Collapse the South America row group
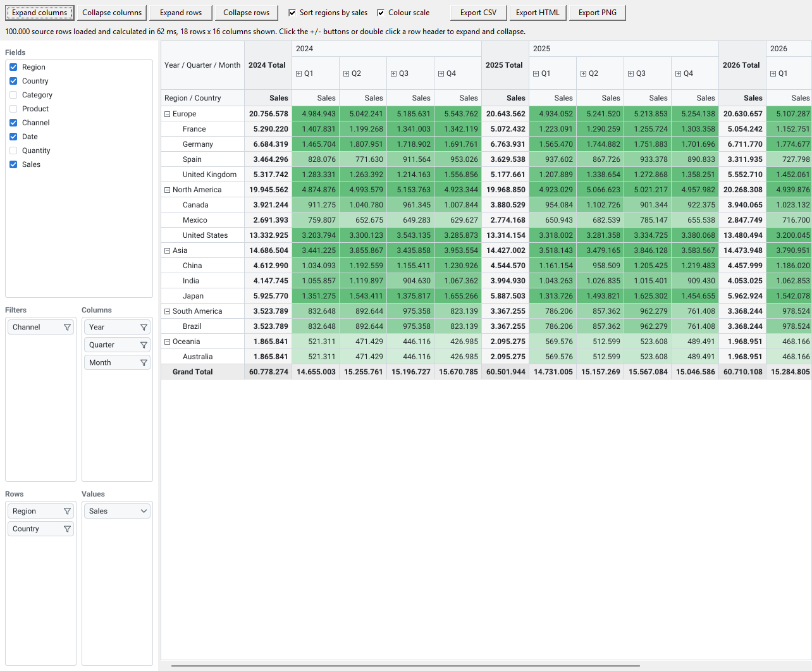This screenshot has width=812, height=671. click(167, 311)
